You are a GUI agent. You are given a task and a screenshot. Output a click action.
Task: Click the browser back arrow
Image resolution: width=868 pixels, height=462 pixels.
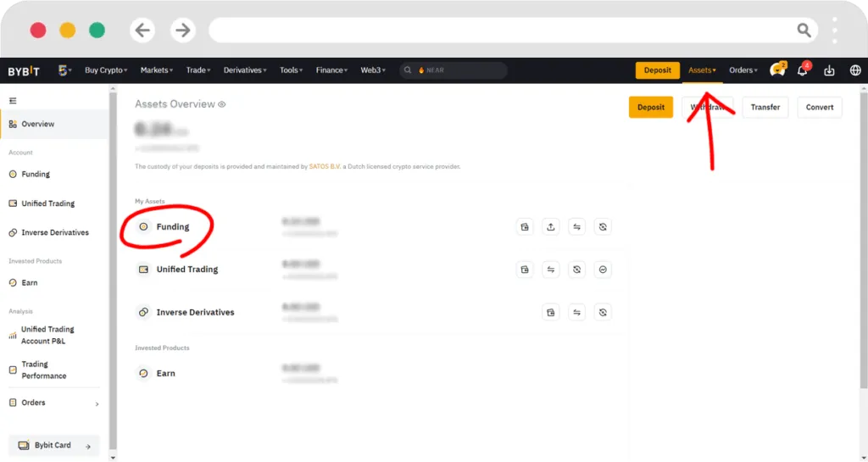(142, 30)
